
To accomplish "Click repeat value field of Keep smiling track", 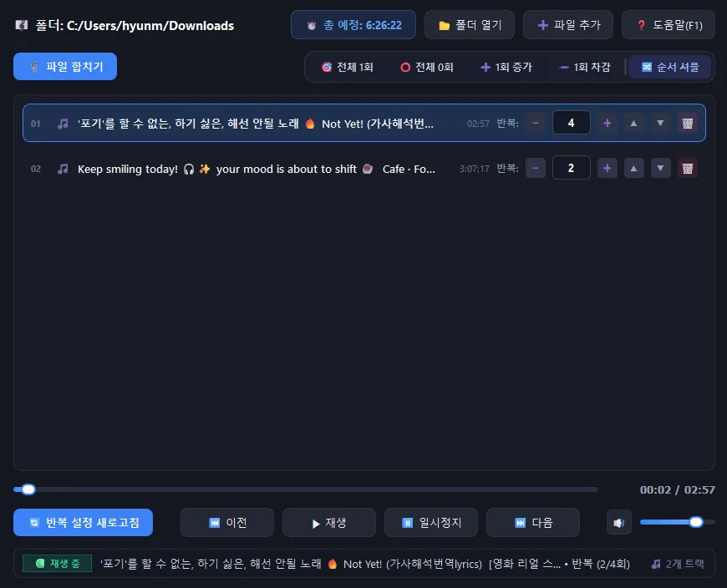I will tap(572, 168).
